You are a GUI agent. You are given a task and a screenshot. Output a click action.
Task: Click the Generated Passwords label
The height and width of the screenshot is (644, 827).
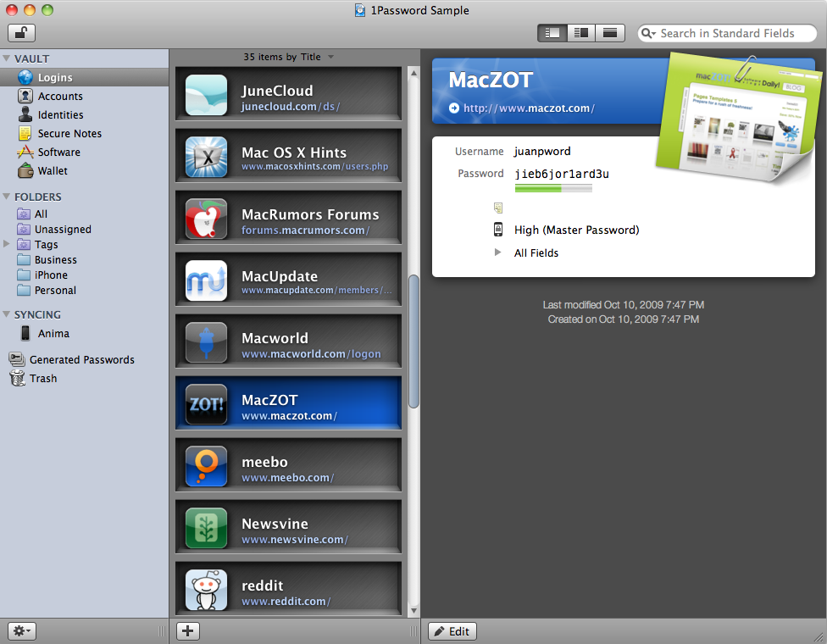coord(81,360)
